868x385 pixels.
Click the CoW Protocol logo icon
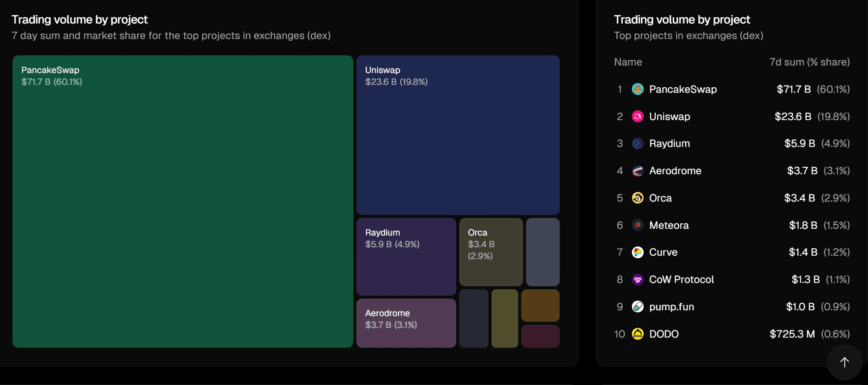click(x=637, y=280)
